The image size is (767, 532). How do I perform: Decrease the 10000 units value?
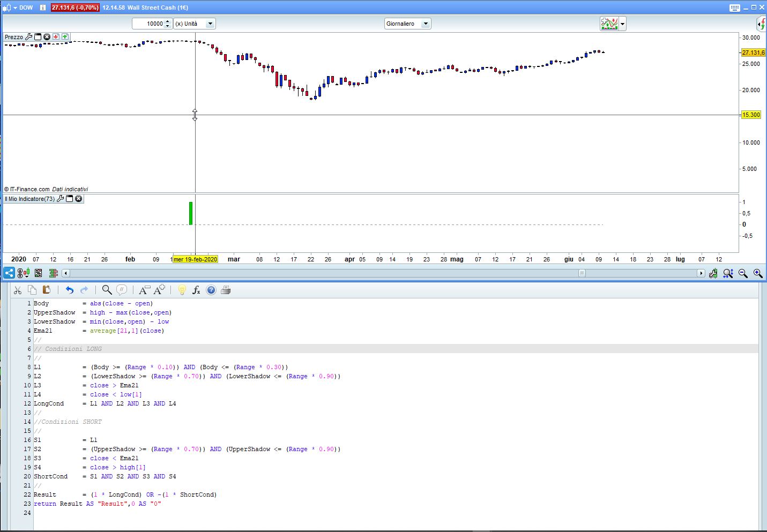click(x=168, y=26)
